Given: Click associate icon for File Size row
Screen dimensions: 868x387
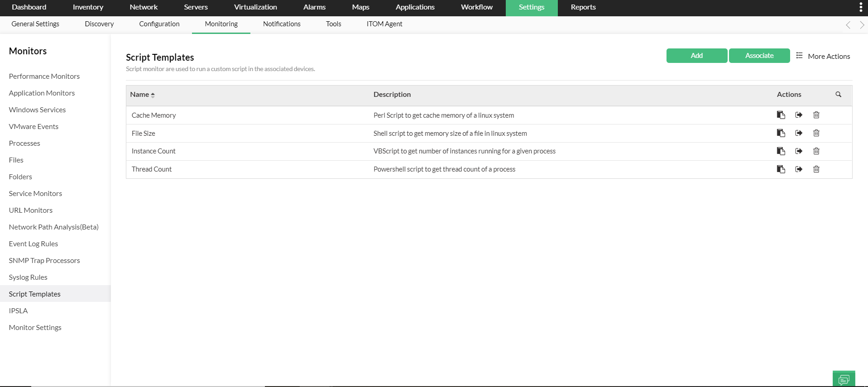Looking at the screenshot, I should (x=799, y=133).
